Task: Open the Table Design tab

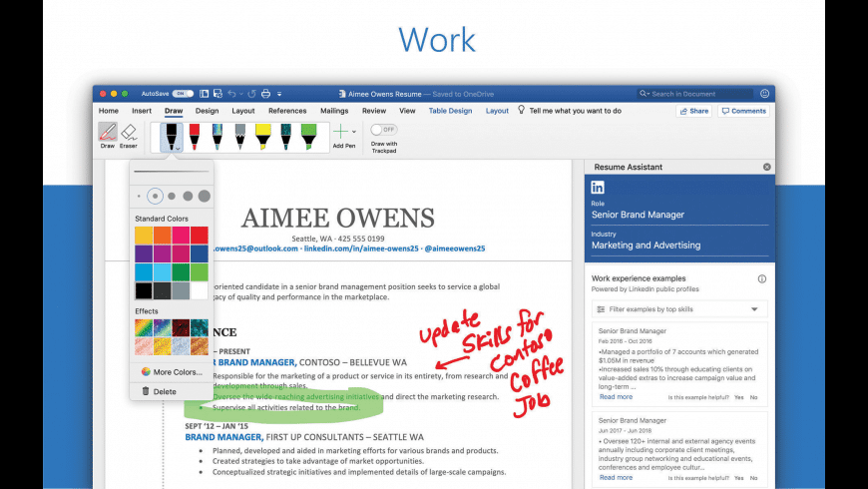Action: tap(451, 111)
